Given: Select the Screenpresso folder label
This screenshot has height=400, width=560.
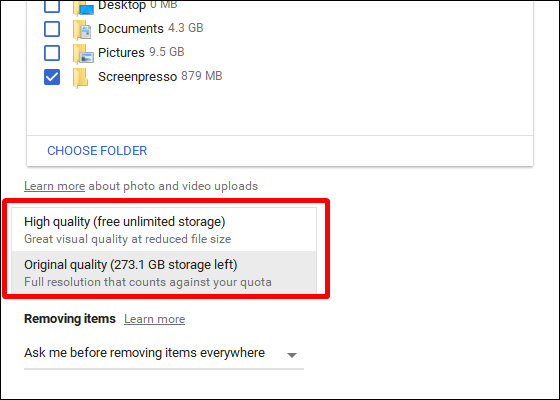Looking at the screenshot, I should pyautogui.click(x=138, y=77).
